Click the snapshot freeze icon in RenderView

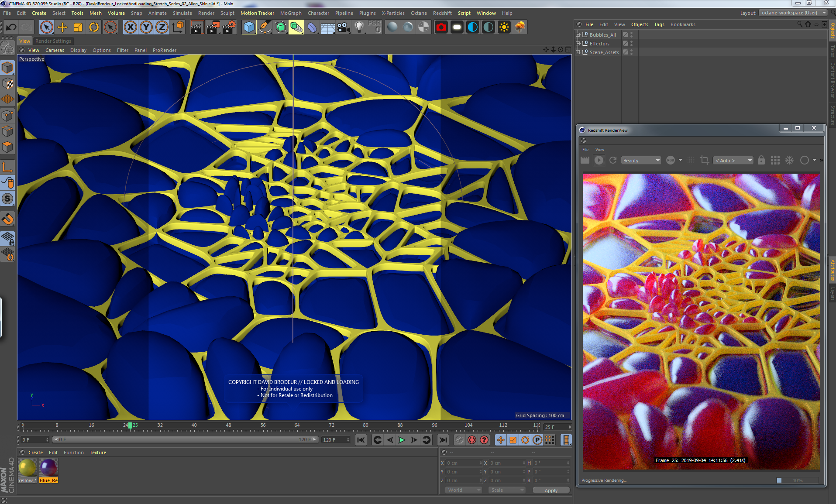tap(789, 160)
